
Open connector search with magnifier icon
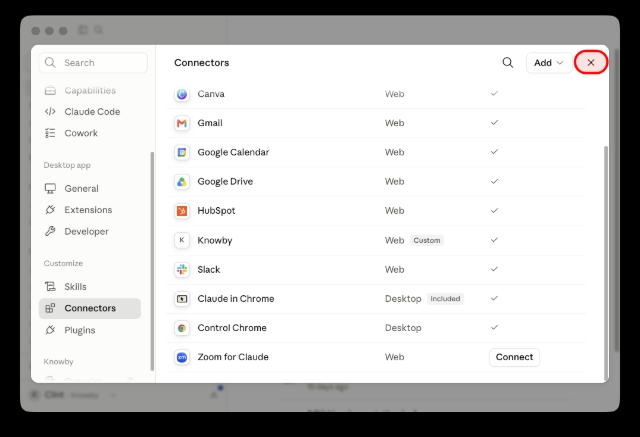coord(507,62)
